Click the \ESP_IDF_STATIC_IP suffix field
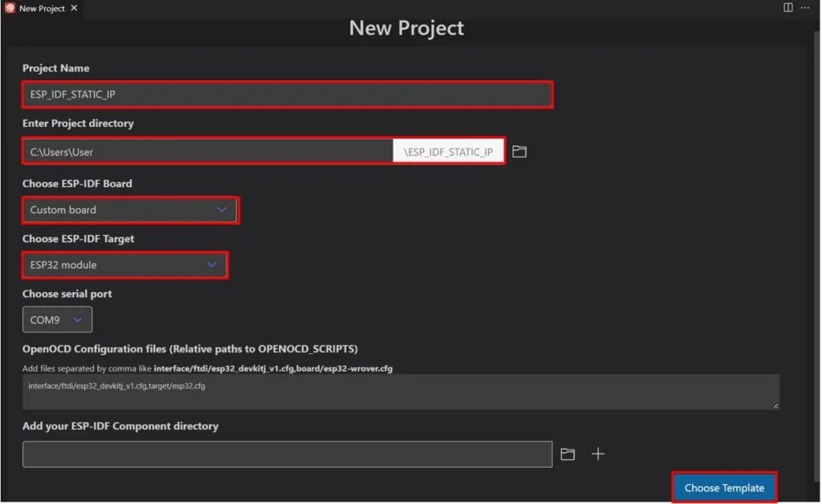 (x=448, y=151)
